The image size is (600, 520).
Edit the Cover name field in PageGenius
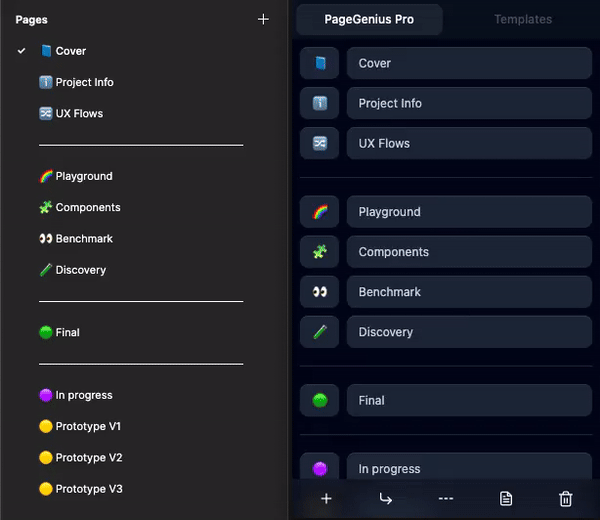tap(469, 63)
